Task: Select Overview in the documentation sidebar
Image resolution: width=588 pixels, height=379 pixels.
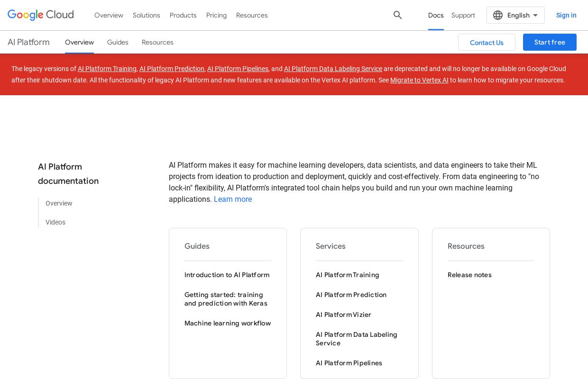Action: 59,203
